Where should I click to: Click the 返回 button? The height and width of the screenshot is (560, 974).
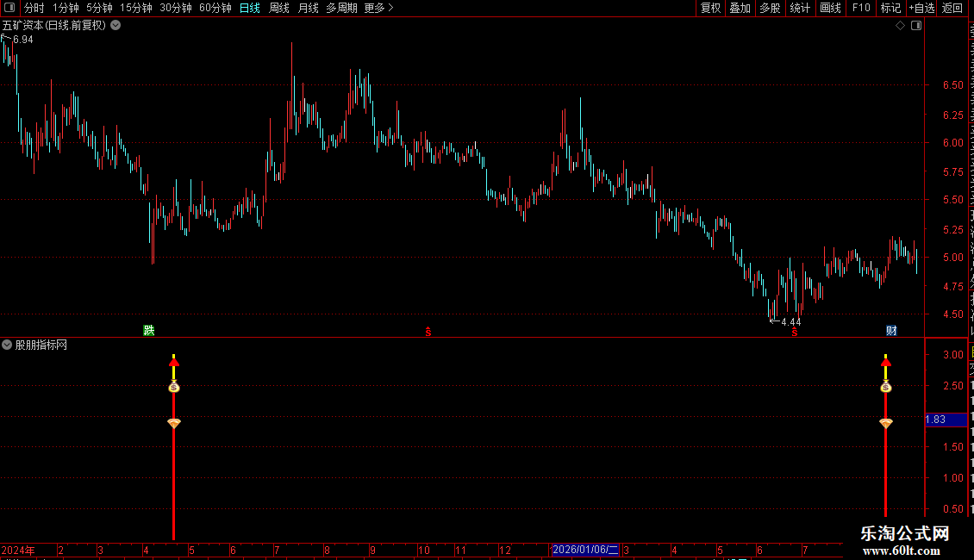952,8
